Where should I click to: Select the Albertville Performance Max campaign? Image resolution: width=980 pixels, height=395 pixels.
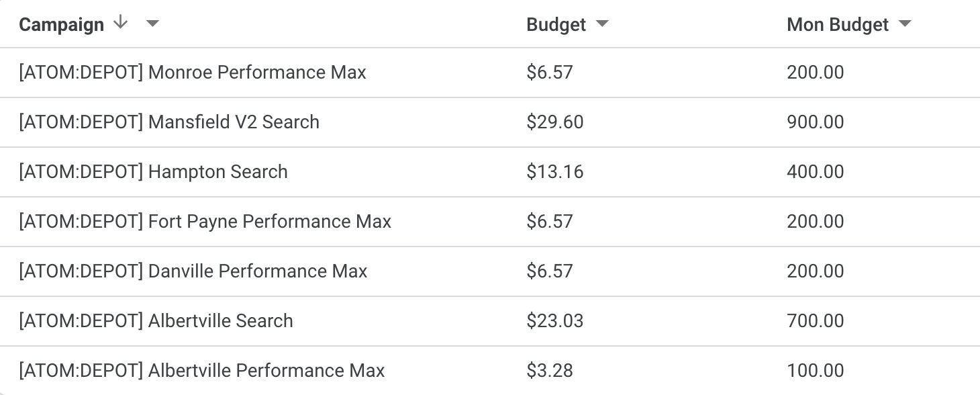(202, 371)
